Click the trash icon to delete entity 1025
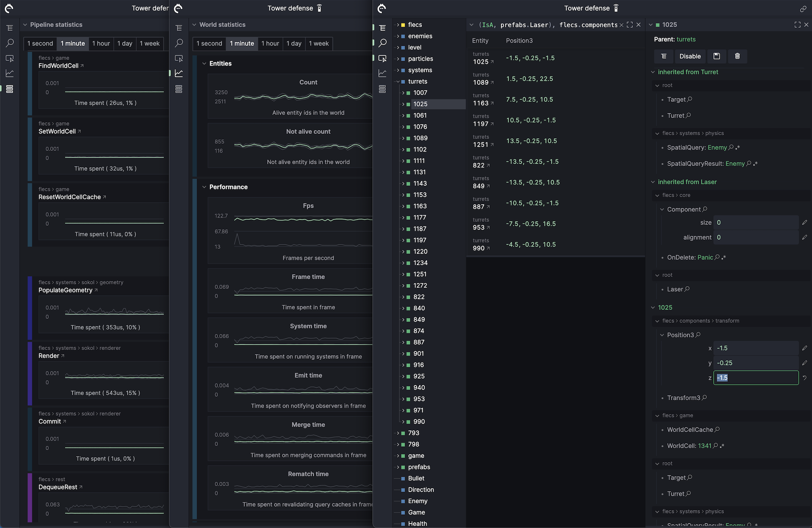812x528 pixels. (x=737, y=56)
